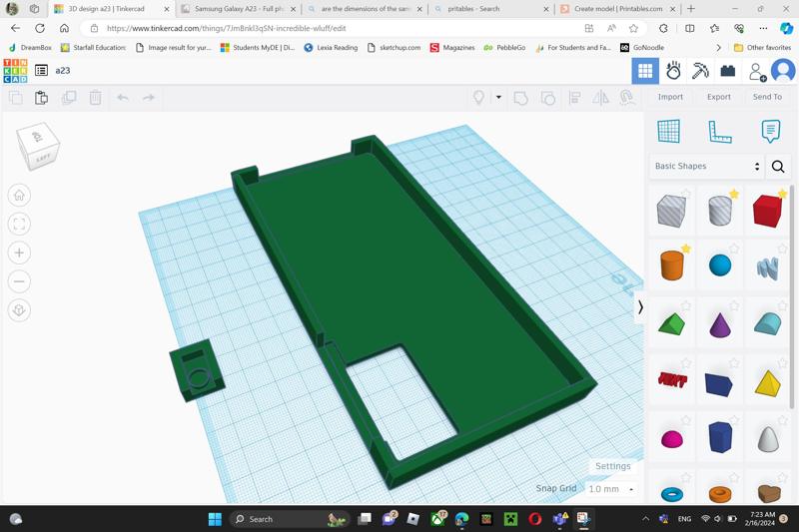Screen dimensions: 799x532
Task: Open the Notes tool
Action: tap(770, 131)
